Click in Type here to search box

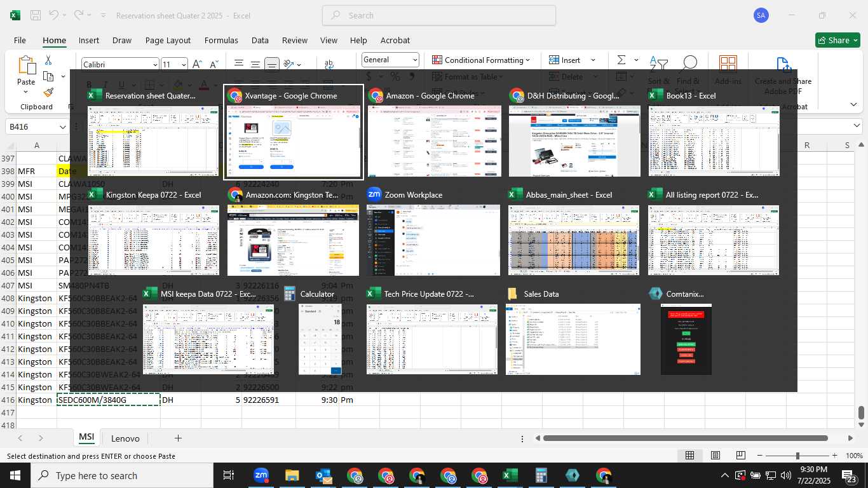pos(121,475)
